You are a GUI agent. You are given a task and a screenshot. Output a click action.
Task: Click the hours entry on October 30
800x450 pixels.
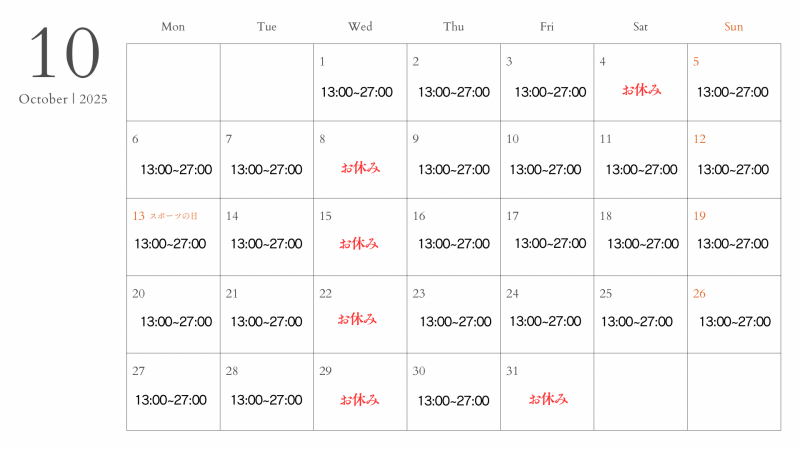(x=454, y=400)
